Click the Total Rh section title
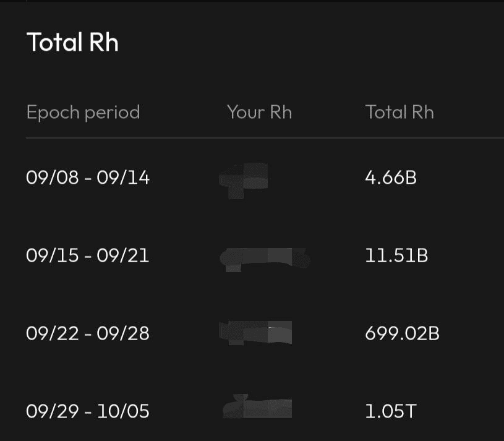 [x=72, y=43]
